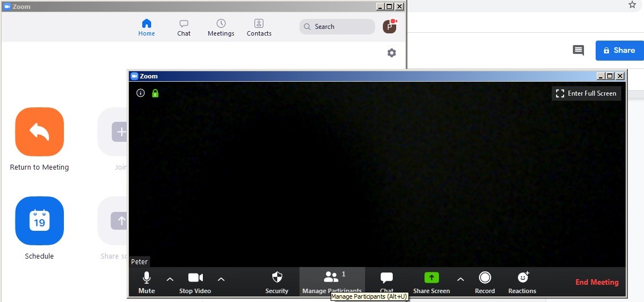
Task: Start recording with Record button
Action: pyautogui.click(x=485, y=283)
